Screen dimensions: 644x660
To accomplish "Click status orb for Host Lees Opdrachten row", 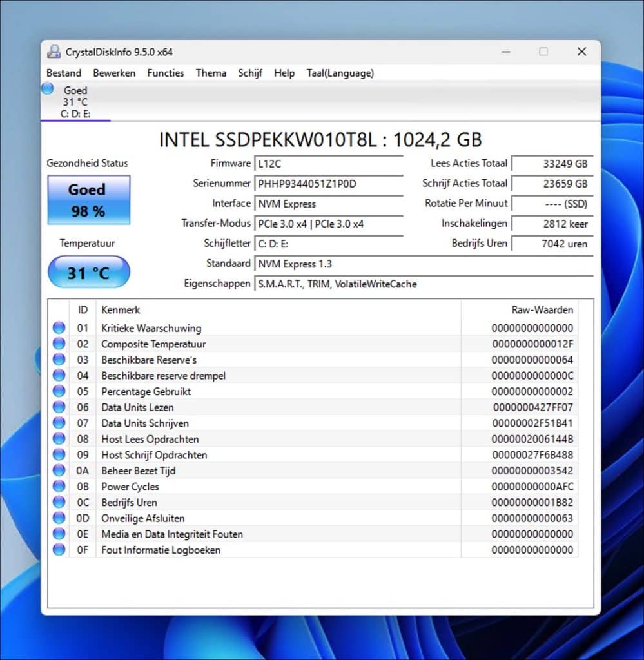I will [59, 438].
